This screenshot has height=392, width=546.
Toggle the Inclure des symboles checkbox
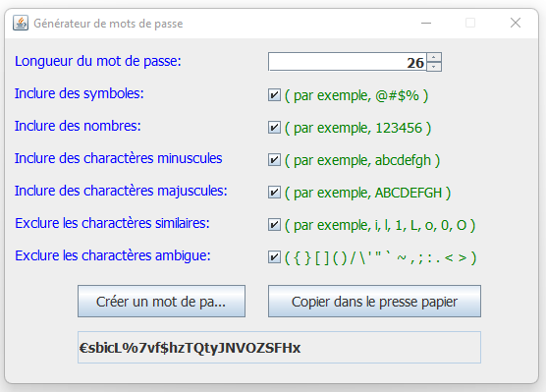click(x=274, y=95)
